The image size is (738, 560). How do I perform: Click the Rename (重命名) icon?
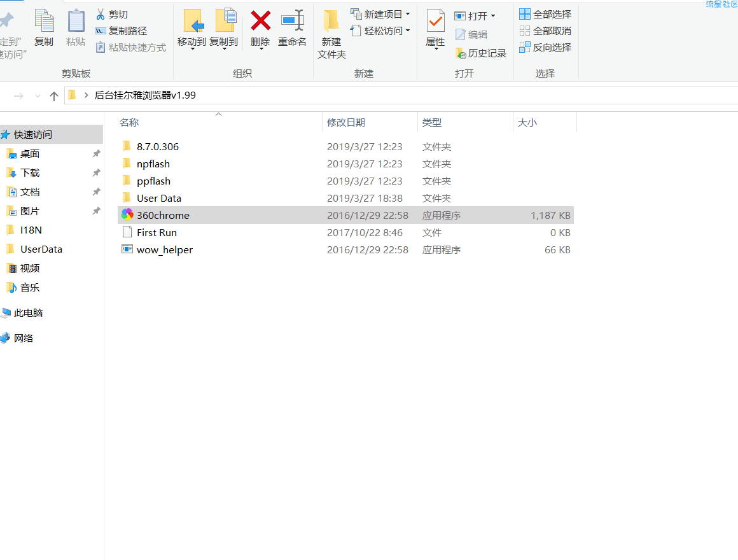pyautogui.click(x=292, y=21)
